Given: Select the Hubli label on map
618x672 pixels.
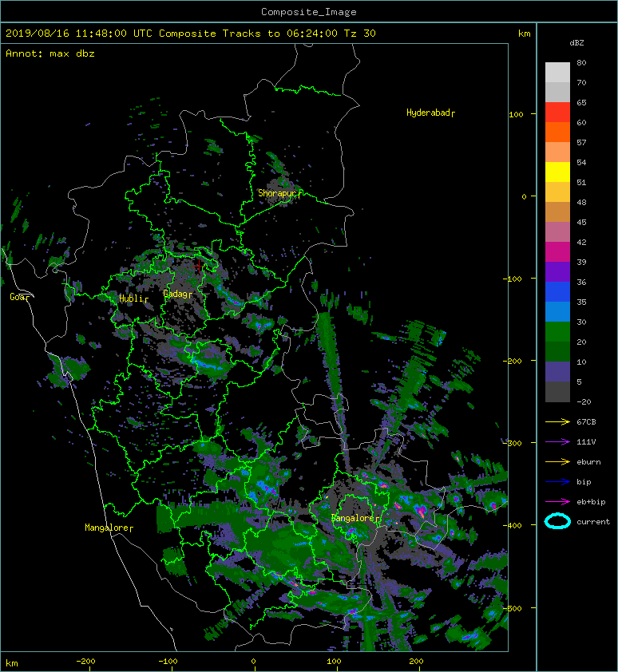Looking at the screenshot, I should tap(133, 298).
